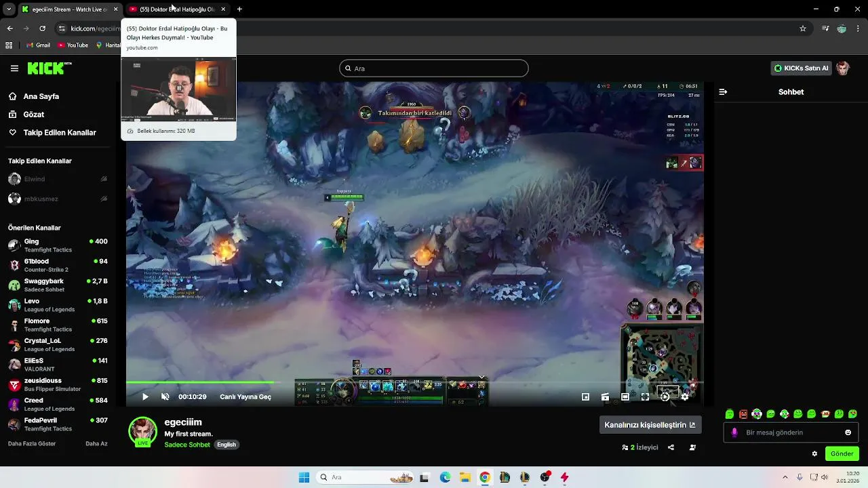This screenshot has width=868, height=488.
Task: Click the stream progress bar
Action: pyautogui.click(x=414, y=383)
